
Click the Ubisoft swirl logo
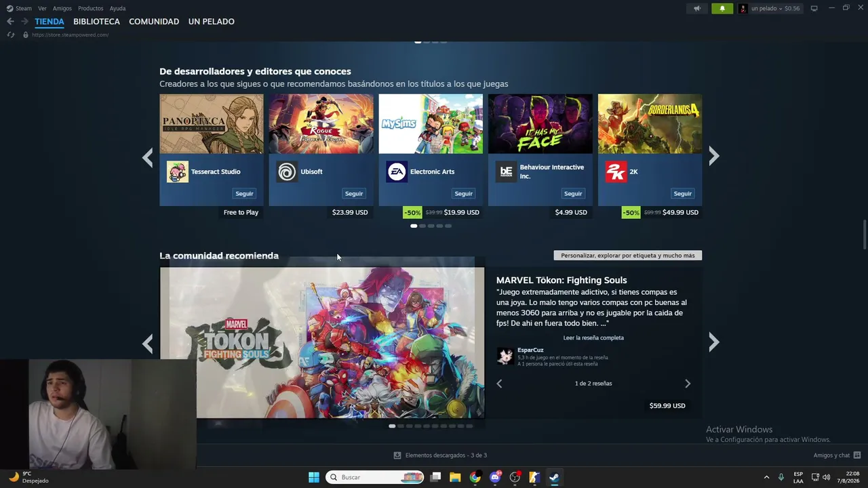[x=287, y=171]
